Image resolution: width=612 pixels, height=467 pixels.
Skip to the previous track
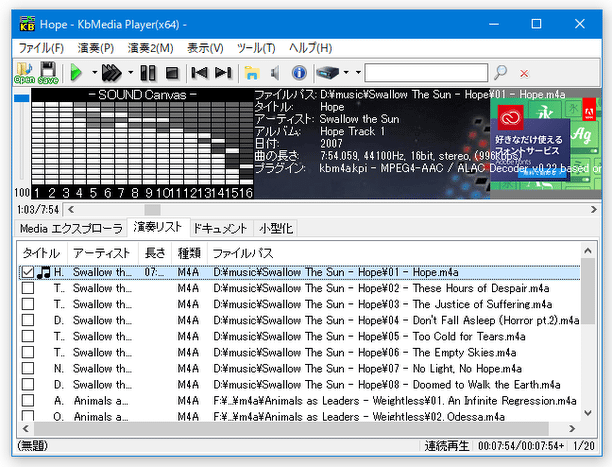click(200, 73)
